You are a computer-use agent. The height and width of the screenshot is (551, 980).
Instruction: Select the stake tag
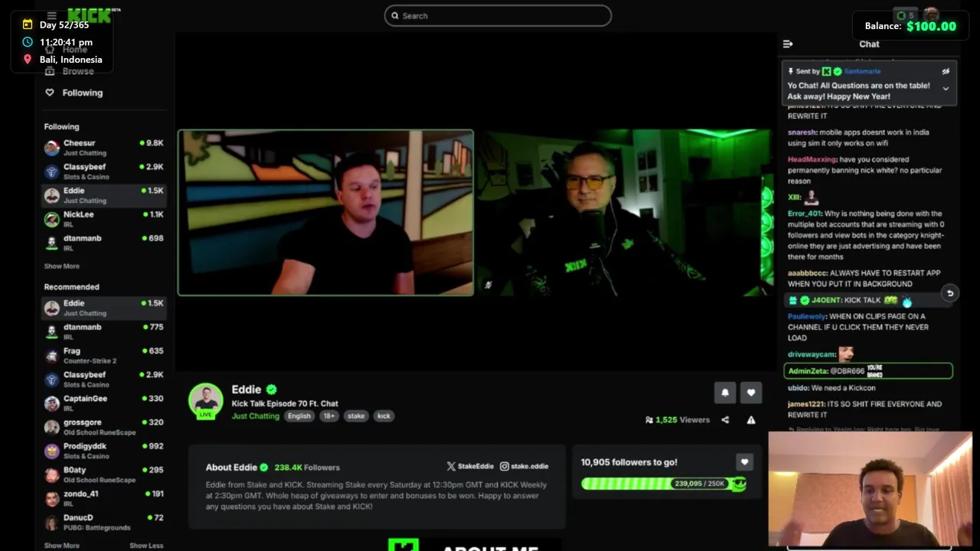tap(356, 416)
